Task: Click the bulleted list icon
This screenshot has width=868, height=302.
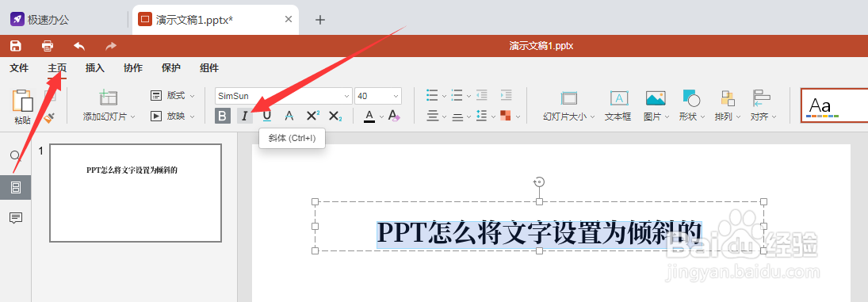Action: [432, 95]
